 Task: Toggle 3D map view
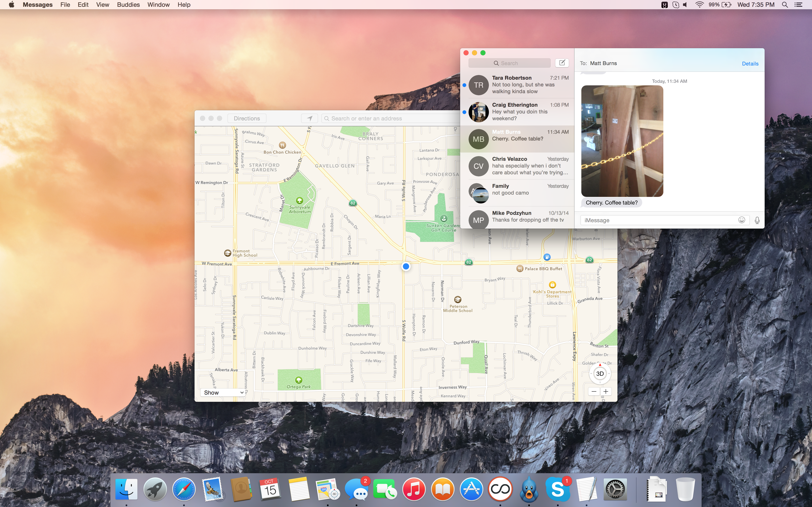point(600,373)
